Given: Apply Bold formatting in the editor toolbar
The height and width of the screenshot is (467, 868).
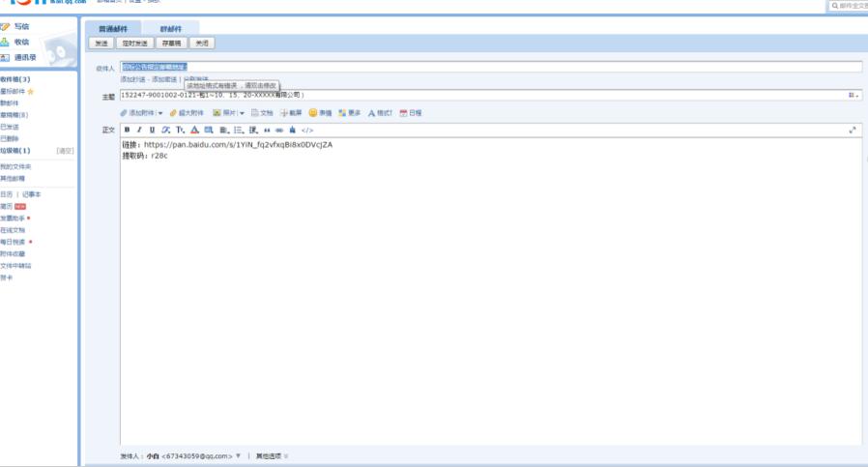Looking at the screenshot, I should pos(127,131).
